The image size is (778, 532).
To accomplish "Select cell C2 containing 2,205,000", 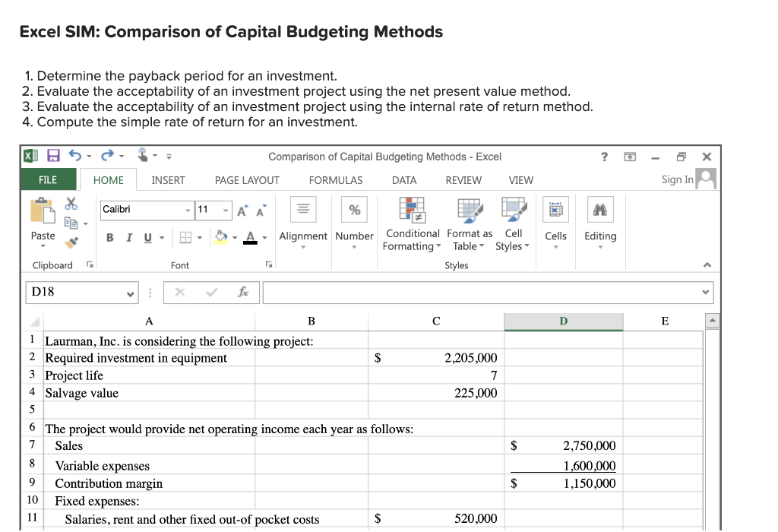I will pos(435,357).
